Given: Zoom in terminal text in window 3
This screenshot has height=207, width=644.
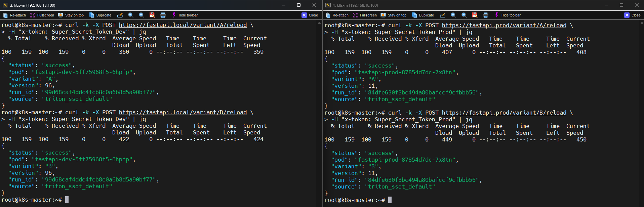Looking at the screenshot, I should [131, 15].
